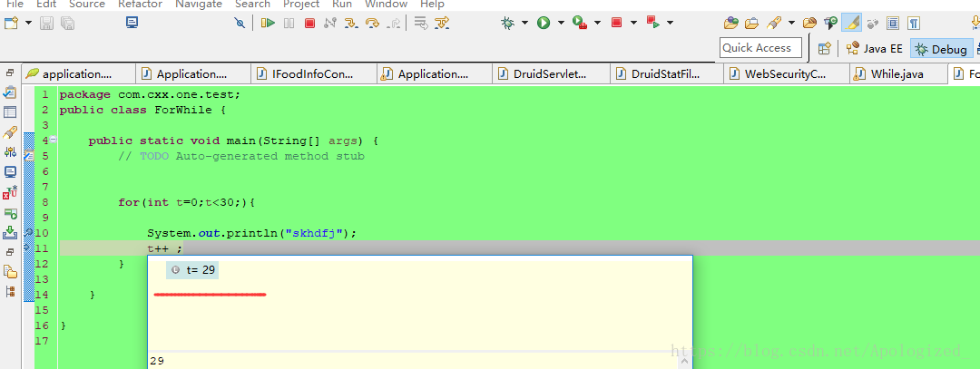The width and height of the screenshot is (980, 369).
Task: Click the task marker at line 5
Action: click(x=29, y=155)
